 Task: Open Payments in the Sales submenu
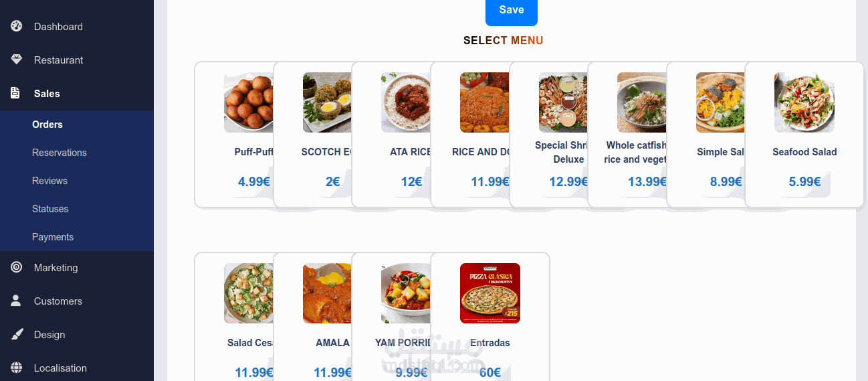click(52, 237)
